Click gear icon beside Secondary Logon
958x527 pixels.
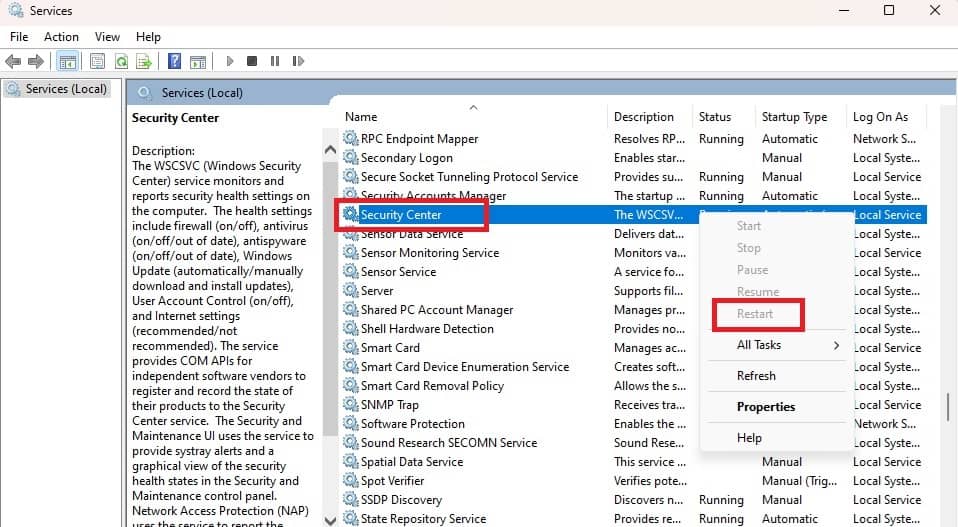351,158
